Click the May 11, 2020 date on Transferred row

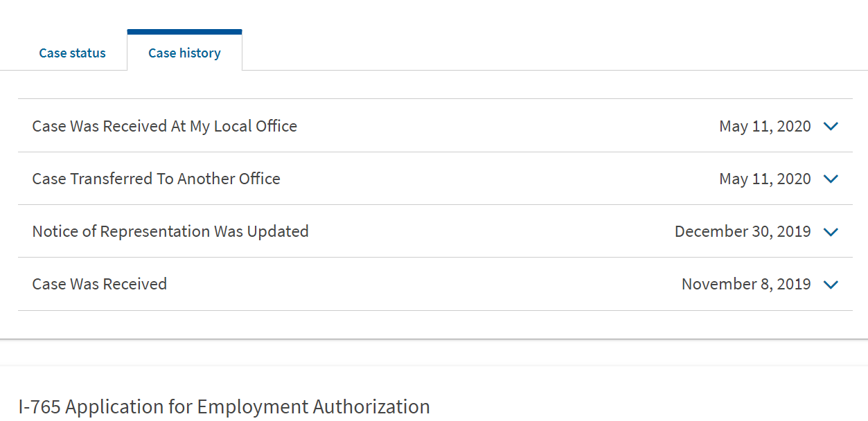765,179
